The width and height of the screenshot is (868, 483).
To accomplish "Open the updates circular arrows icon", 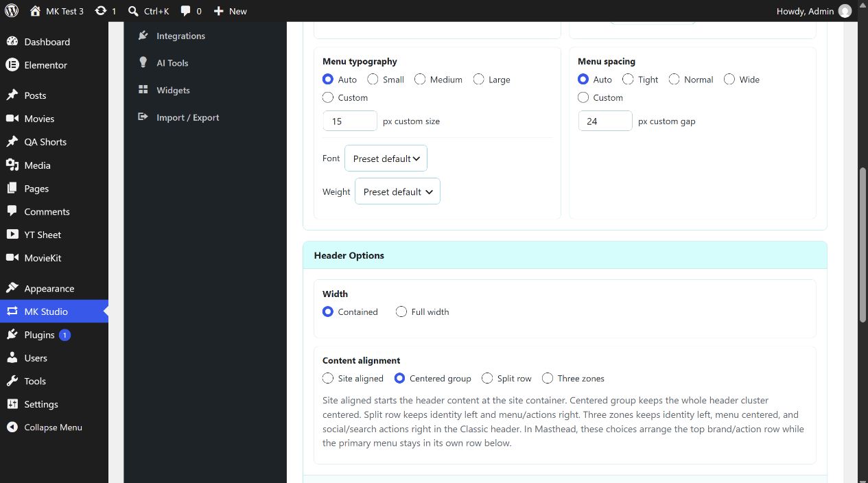I will click(x=101, y=11).
